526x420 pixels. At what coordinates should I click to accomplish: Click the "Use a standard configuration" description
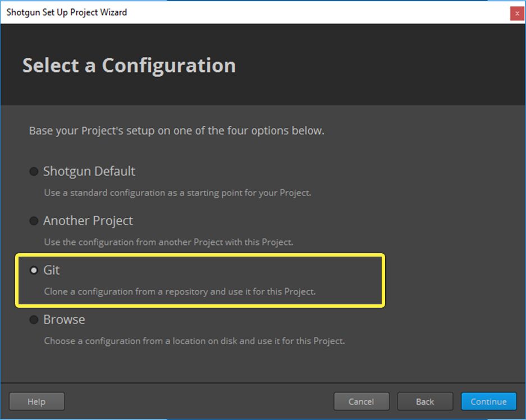pyautogui.click(x=177, y=193)
